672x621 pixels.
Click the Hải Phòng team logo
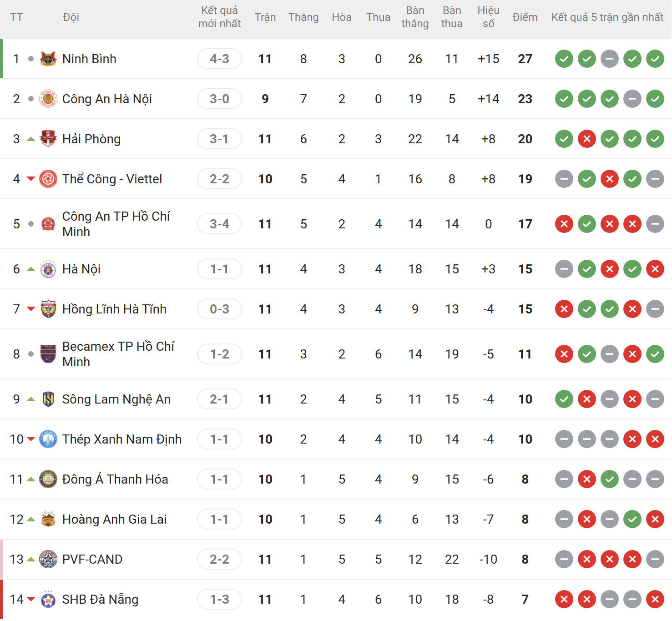click(48, 139)
